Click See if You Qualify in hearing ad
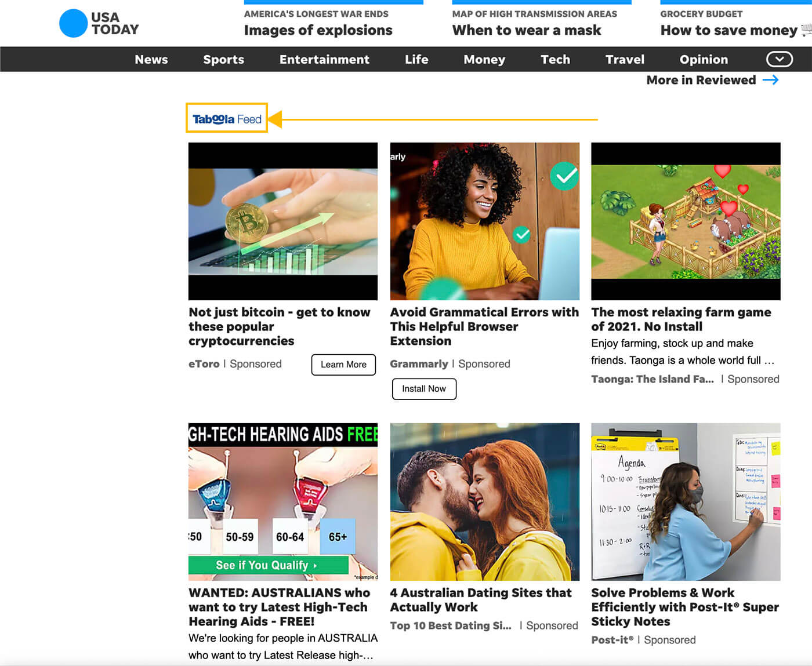 click(x=268, y=565)
